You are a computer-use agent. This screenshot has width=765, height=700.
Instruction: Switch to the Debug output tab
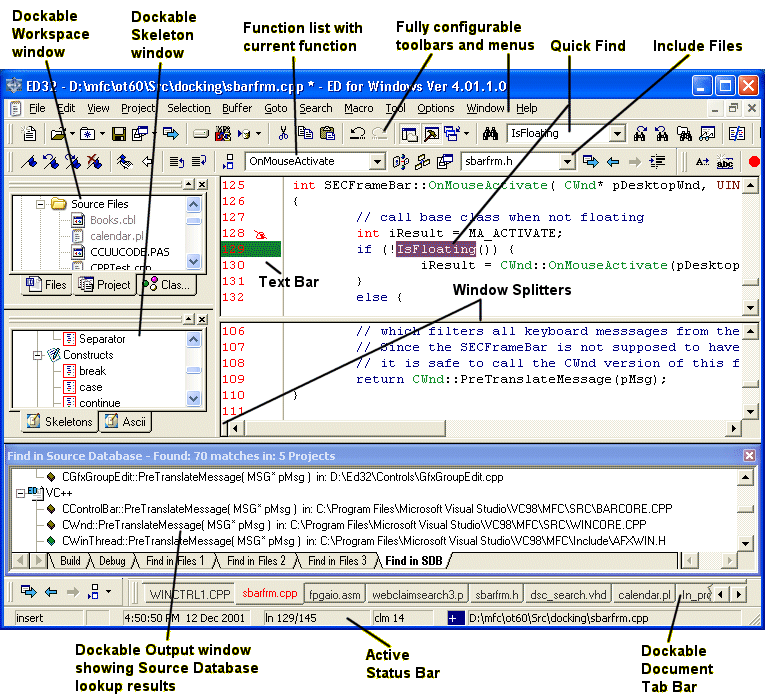[112, 561]
